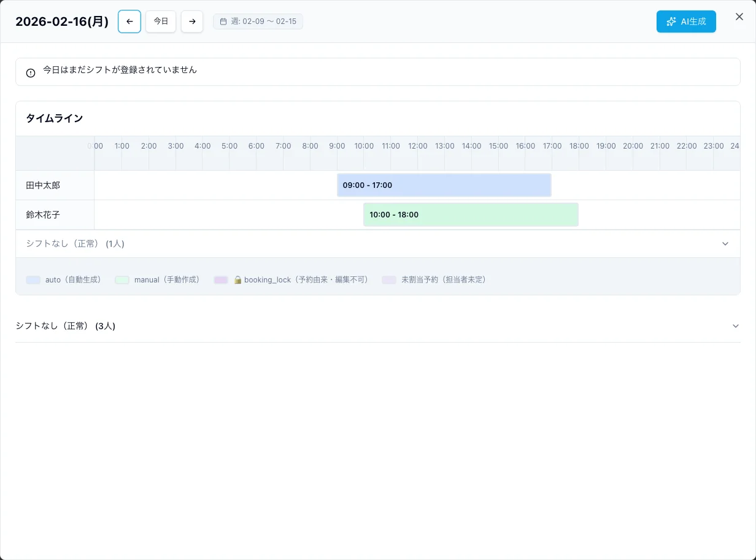
Task: Expand the シフトなし (3人) section chevron
Action: 736,326
